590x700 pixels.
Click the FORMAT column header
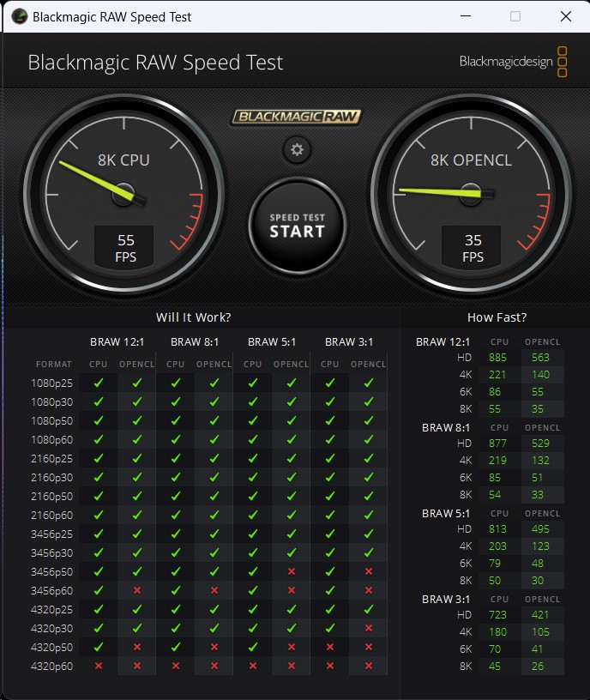53,365
